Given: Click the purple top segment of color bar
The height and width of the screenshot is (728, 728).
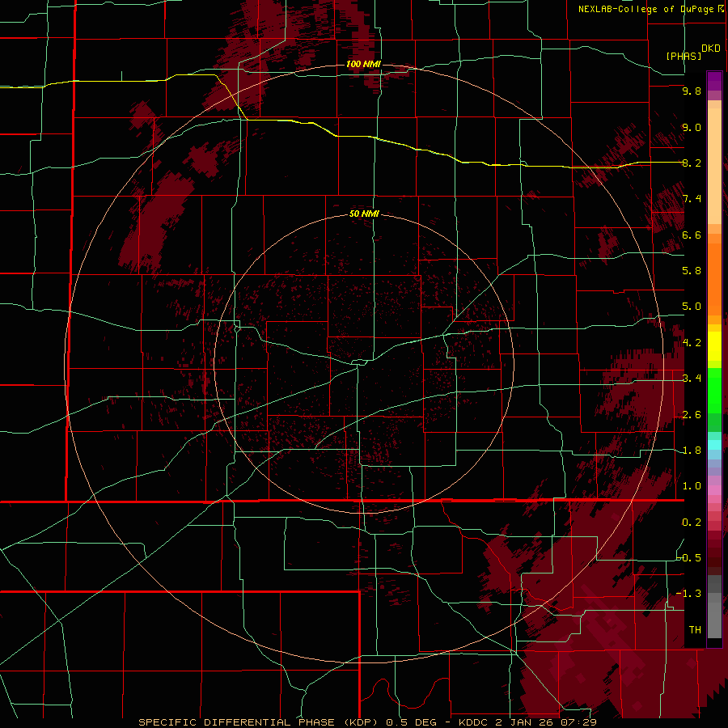Looking at the screenshot, I should 714,81.
